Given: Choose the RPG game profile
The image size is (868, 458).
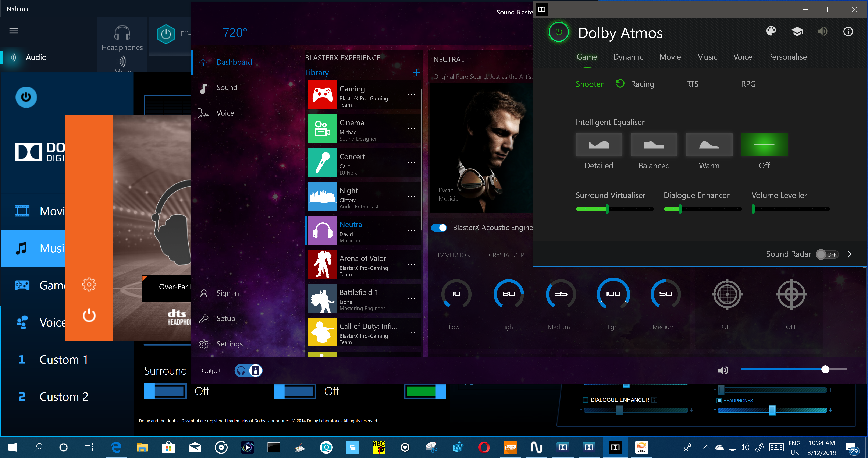Looking at the screenshot, I should tap(748, 84).
